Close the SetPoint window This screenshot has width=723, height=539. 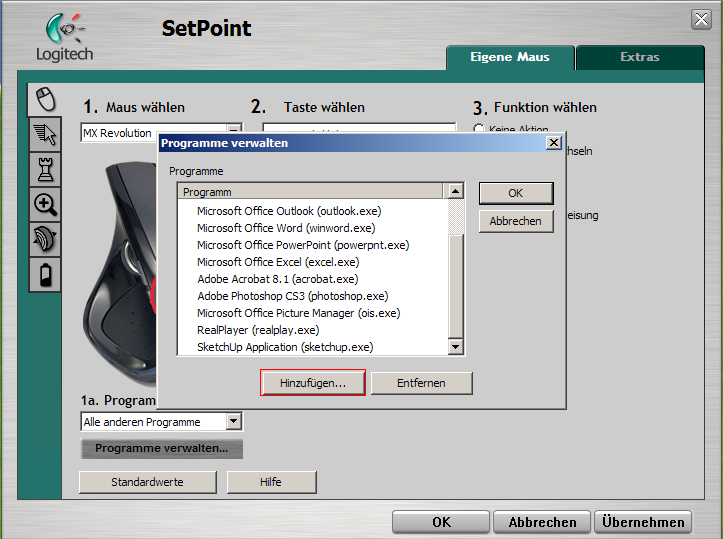[701, 19]
